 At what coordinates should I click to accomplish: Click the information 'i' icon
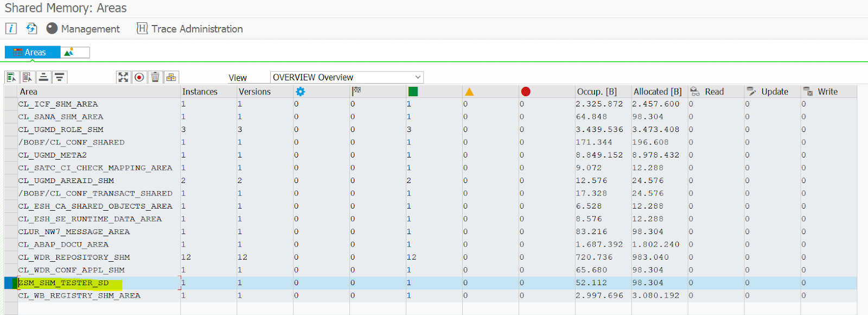point(11,28)
